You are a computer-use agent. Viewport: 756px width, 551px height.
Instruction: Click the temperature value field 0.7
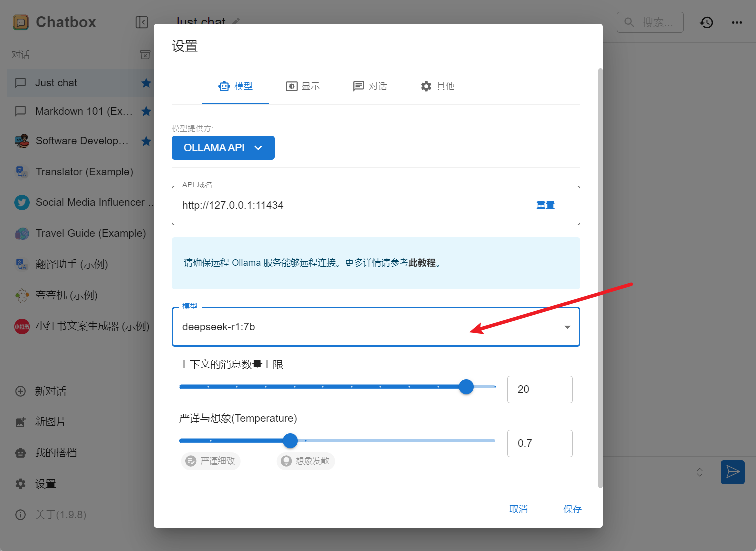(540, 443)
